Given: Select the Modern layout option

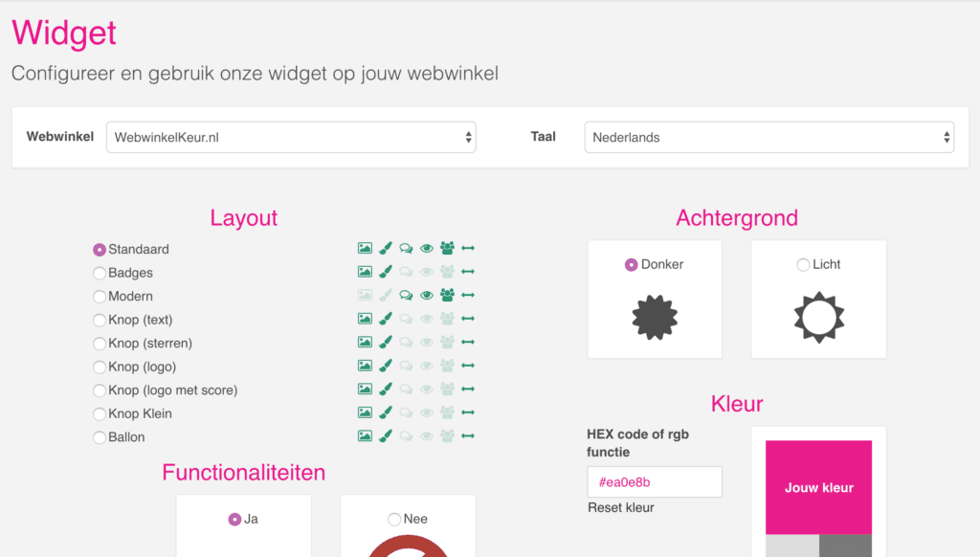Looking at the screenshot, I should click(x=100, y=297).
